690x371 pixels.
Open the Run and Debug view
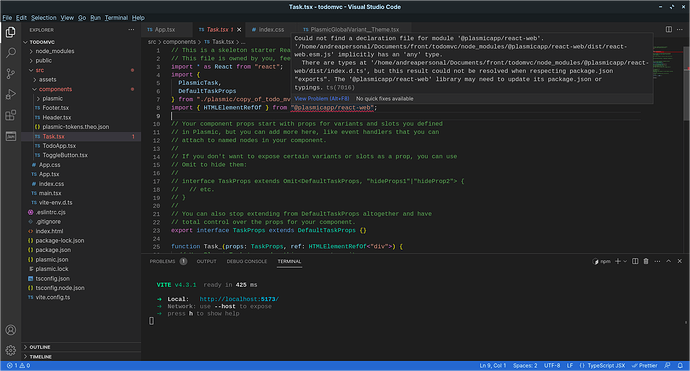click(11, 94)
